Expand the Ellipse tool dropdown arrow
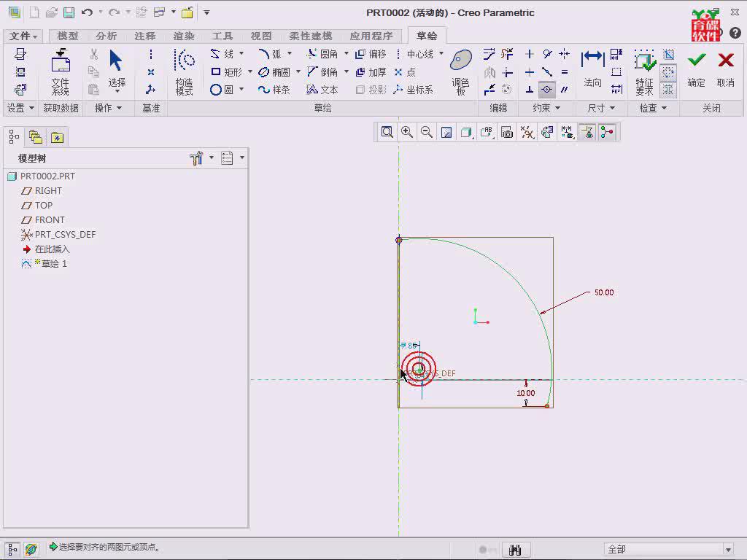Viewport: 747px width, 560px height. pyautogui.click(x=298, y=71)
